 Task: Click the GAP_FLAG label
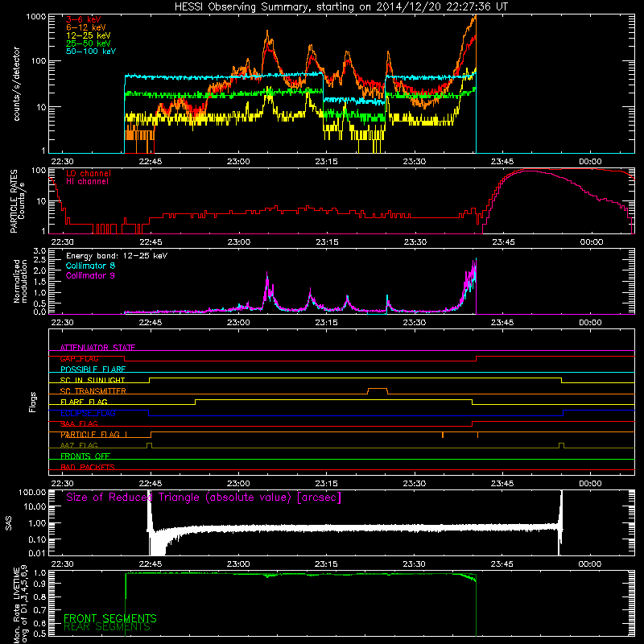coord(79,358)
